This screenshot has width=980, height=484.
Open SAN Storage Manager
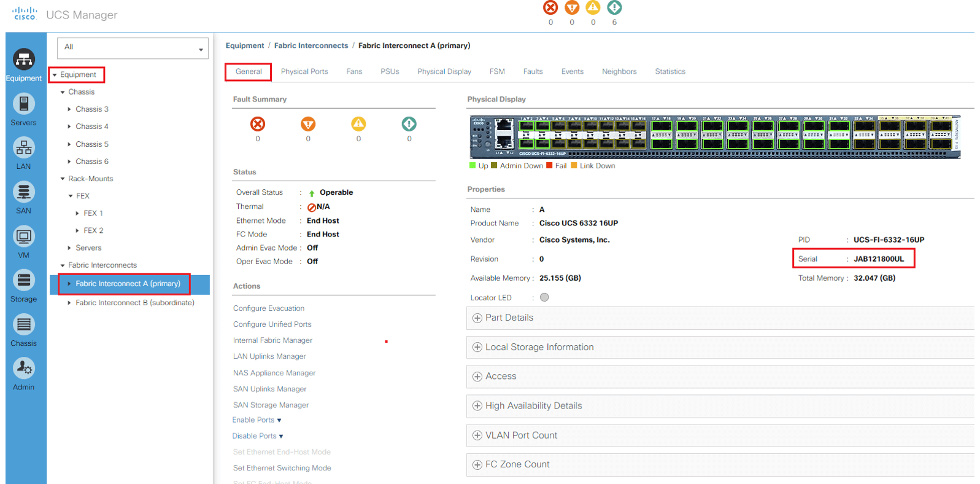click(271, 405)
